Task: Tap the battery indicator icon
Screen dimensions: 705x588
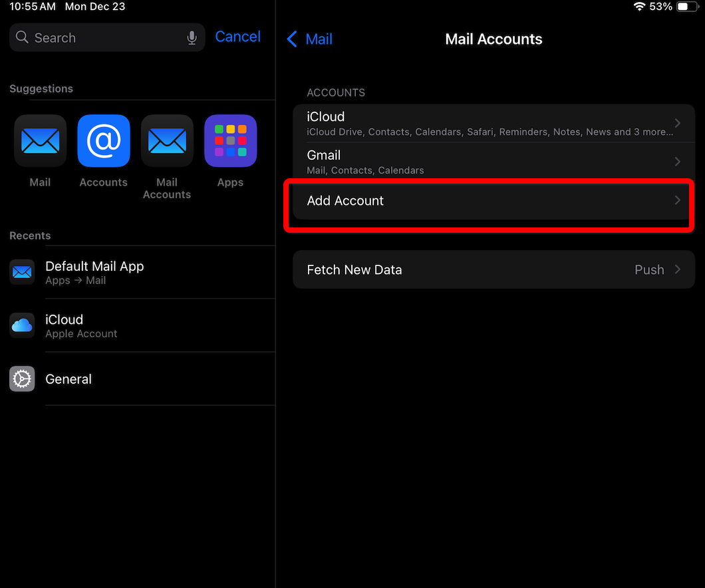Action: coord(688,6)
